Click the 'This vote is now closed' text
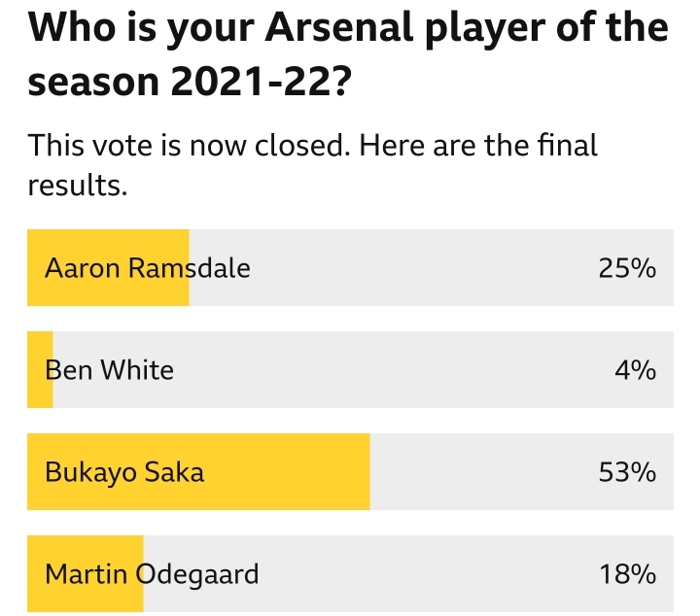This screenshot has height=616, width=700. pyautogui.click(x=190, y=145)
